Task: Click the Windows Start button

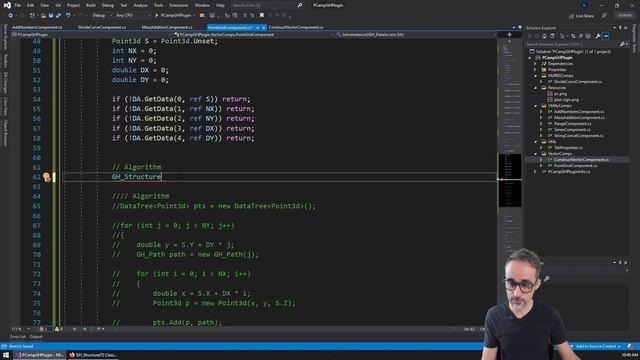Action: [x=6, y=355]
